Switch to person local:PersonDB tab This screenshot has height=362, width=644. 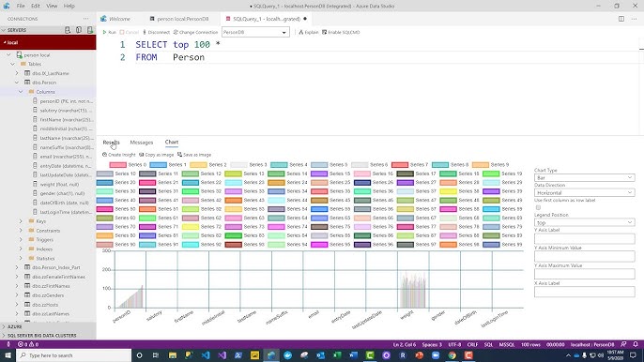tap(183, 19)
